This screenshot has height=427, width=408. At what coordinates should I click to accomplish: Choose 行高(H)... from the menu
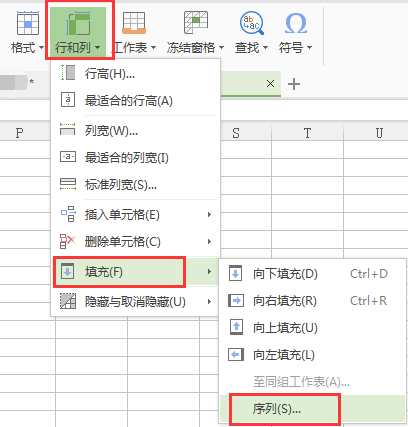pyautogui.click(x=135, y=73)
